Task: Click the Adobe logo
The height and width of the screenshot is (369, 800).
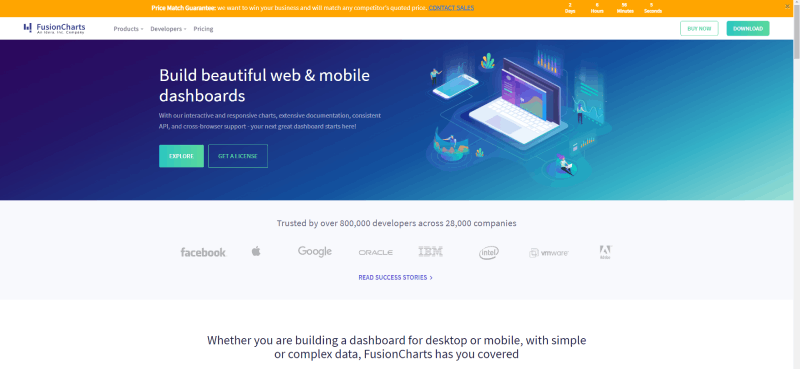Action: (x=605, y=252)
